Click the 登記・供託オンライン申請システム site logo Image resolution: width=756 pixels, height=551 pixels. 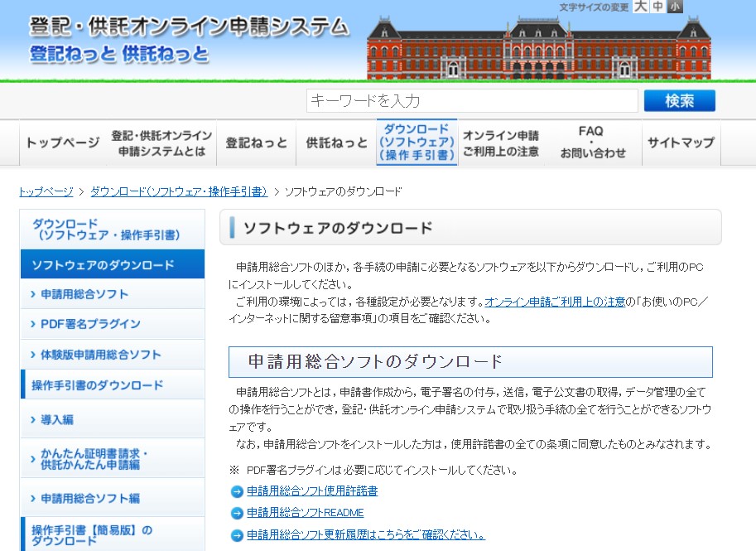189,39
